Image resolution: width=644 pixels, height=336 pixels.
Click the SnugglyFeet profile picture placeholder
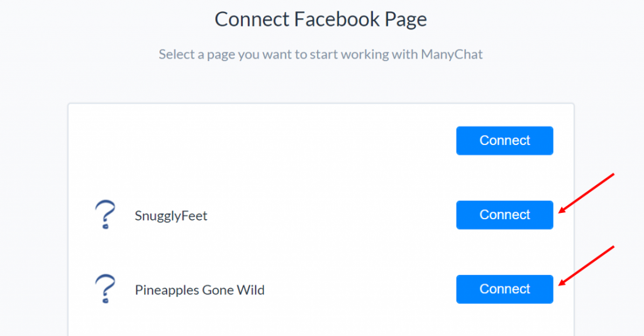[105, 215]
